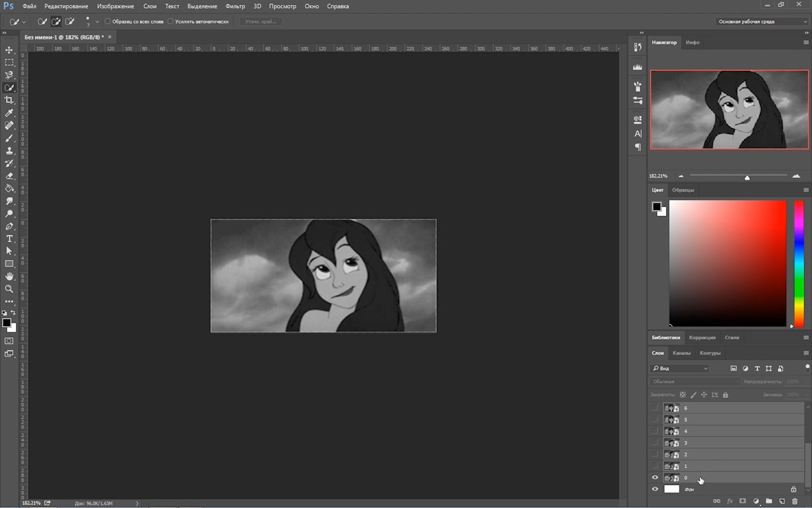Enable 'Усилить автоматически' checkbox
Image resolution: width=812 pixels, height=508 pixels.
click(x=170, y=22)
